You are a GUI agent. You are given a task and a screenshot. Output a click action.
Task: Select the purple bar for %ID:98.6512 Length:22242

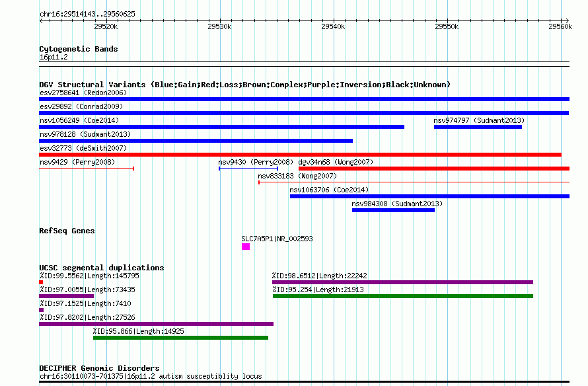click(403, 282)
